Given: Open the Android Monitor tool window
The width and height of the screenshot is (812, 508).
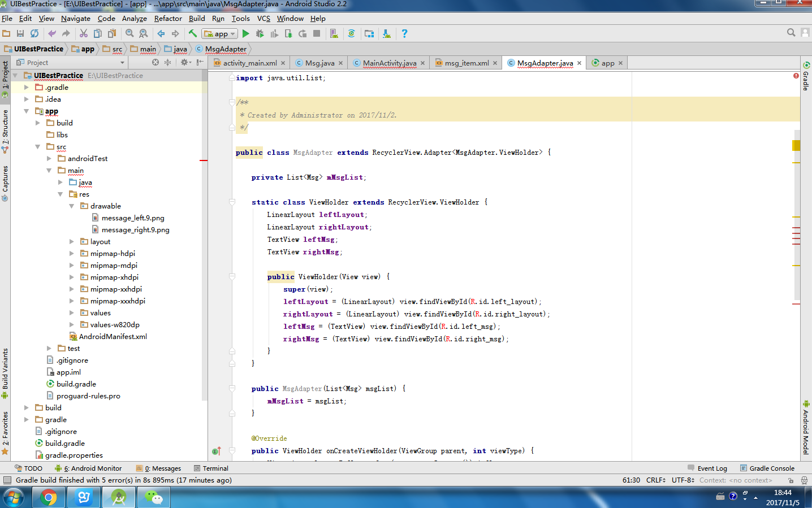Looking at the screenshot, I should pos(88,468).
